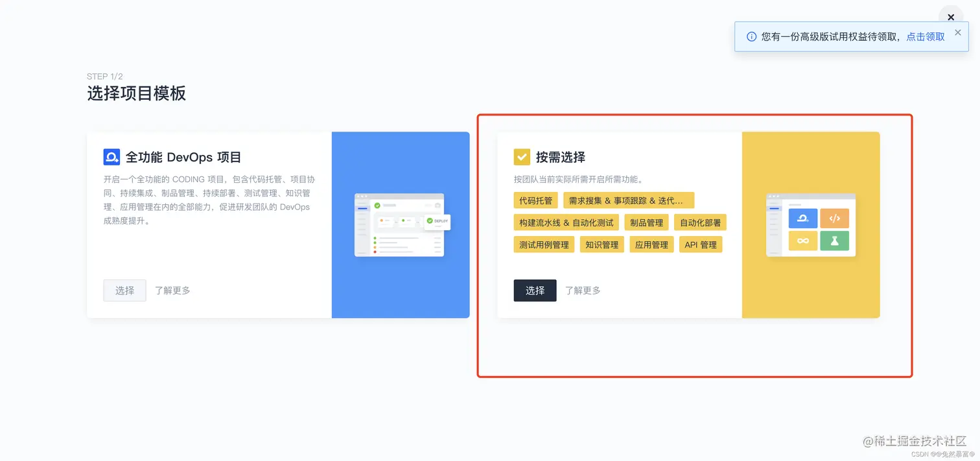Click 选择 on the 全功能 DevOps 项目 card
980x461 pixels.
(124, 290)
